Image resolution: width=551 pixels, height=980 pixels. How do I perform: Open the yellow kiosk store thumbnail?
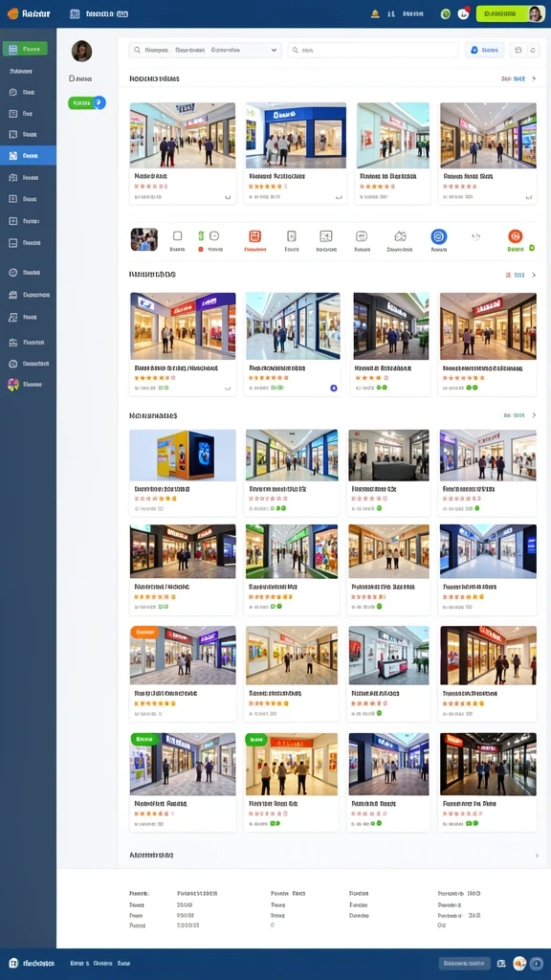183,455
